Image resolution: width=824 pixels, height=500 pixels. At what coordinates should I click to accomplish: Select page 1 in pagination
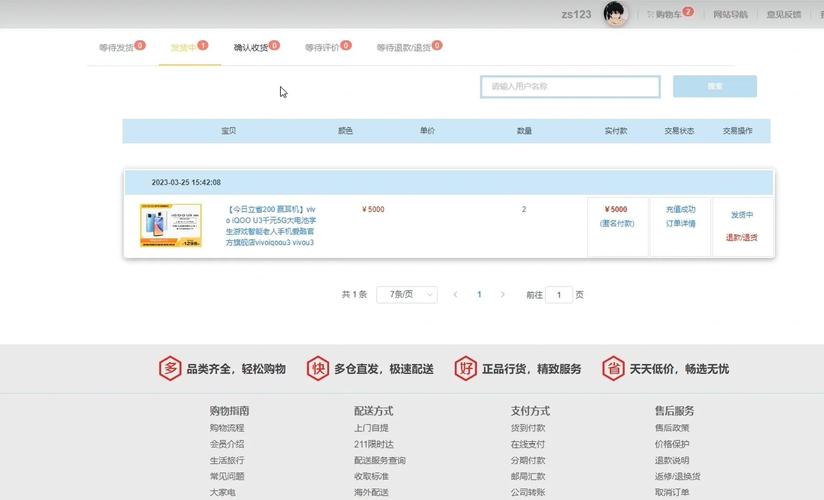coord(479,294)
